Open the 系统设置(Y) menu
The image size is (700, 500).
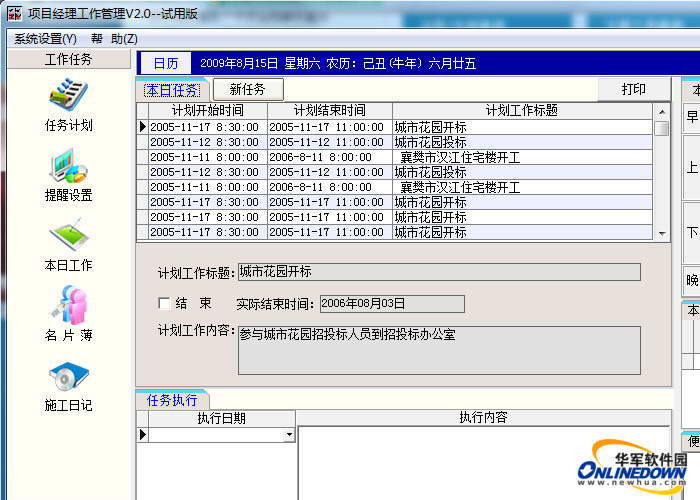[46, 39]
